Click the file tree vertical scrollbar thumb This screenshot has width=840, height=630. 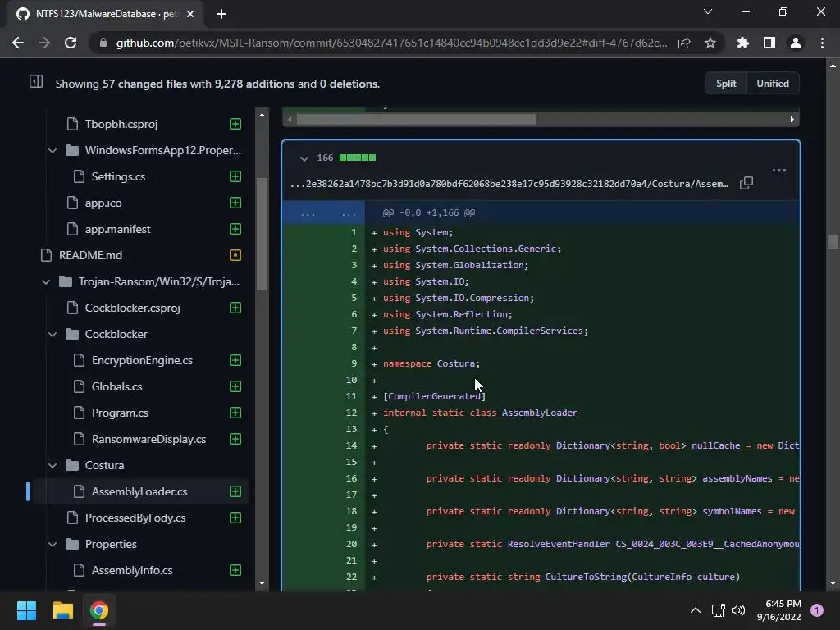[262, 234]
